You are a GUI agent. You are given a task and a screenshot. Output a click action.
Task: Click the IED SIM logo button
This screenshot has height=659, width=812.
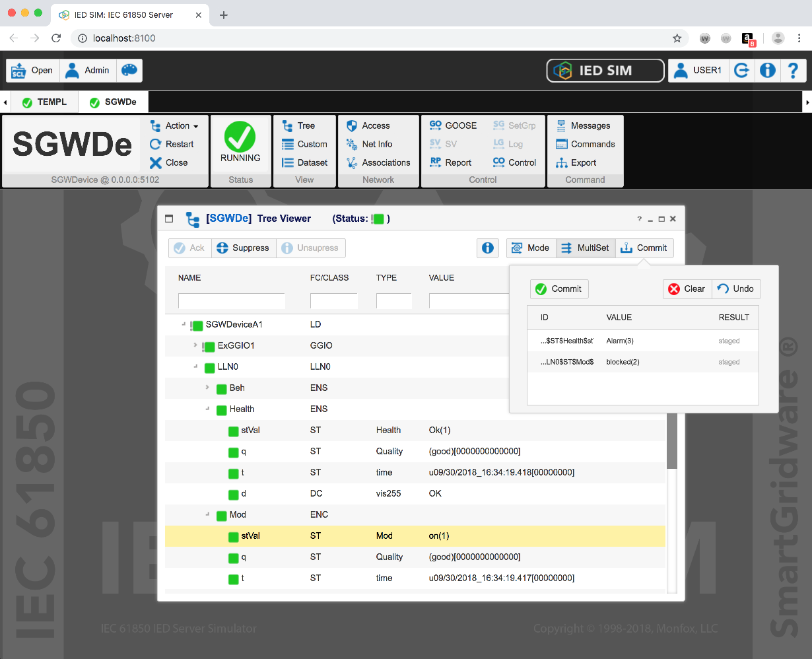pyautogui.click(x=605, y=71)
